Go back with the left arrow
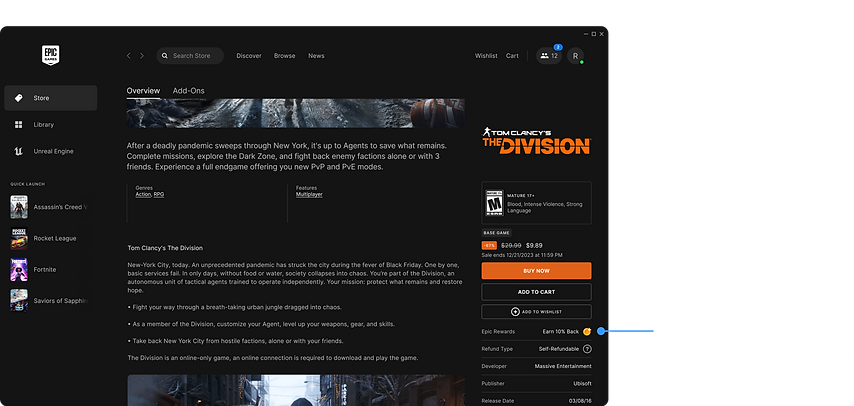The image size is (854, 406). point(129,56)
